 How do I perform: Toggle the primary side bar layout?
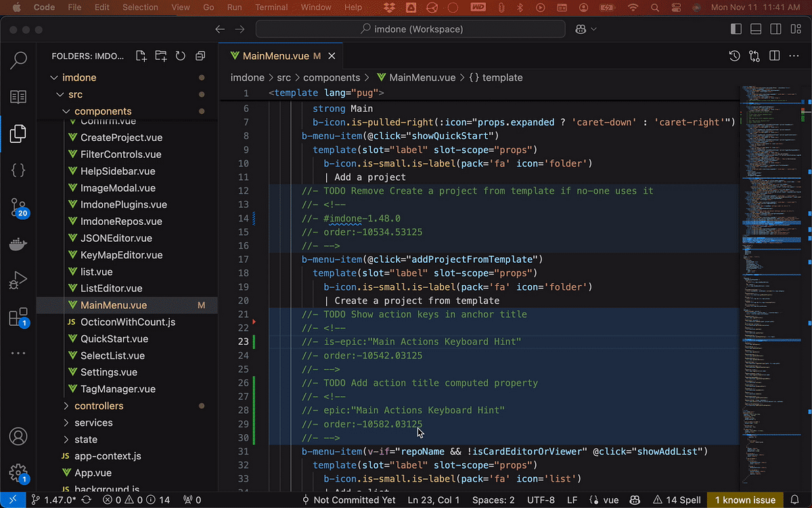pyautogui.click(x=736, y=29)
